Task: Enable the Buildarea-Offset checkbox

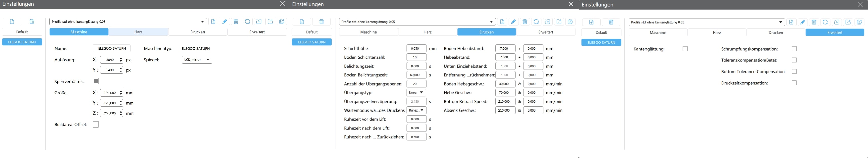Action: [96, 124]
